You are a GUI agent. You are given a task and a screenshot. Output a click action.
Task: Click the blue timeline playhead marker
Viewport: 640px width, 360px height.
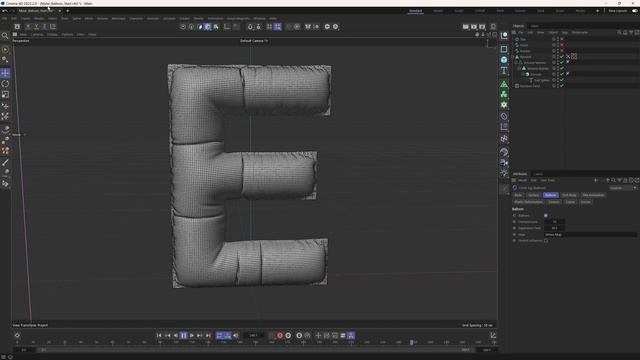click(411, 342)
